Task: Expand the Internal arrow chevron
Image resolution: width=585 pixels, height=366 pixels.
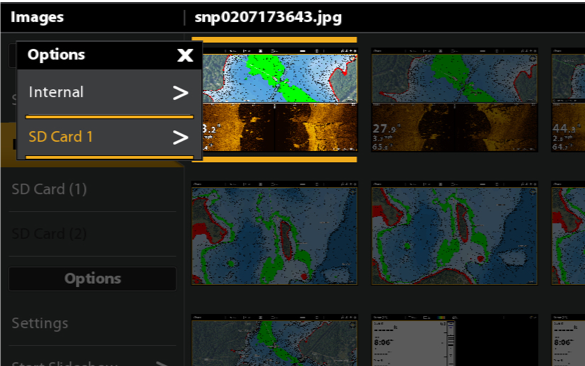Action: point(181,93)
